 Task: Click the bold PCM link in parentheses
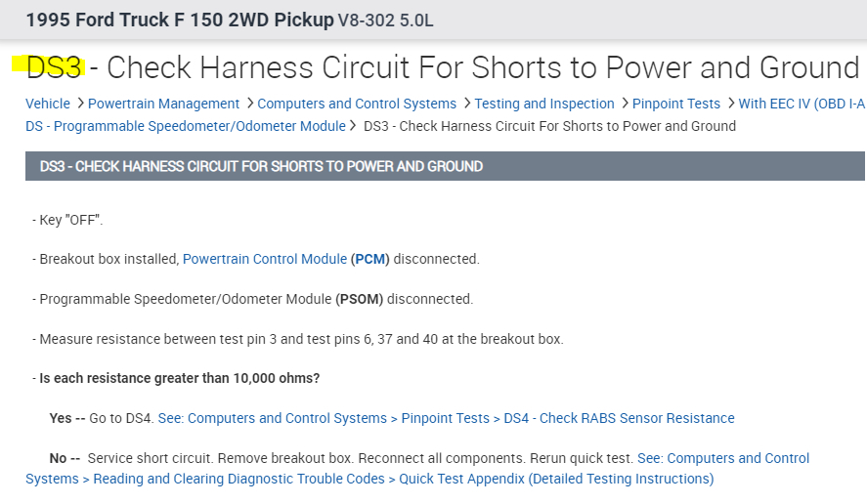coord(370,260)
